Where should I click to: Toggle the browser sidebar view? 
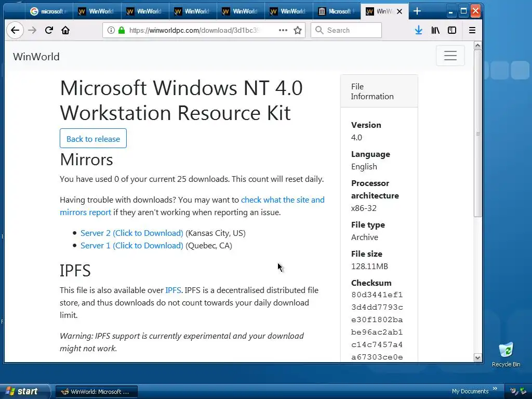click(x=452, y=30)
